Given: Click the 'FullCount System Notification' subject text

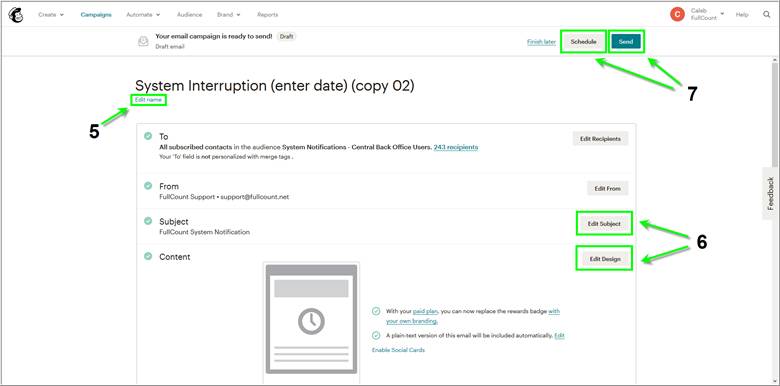Looking at the screenshot, I should point(204,232).
